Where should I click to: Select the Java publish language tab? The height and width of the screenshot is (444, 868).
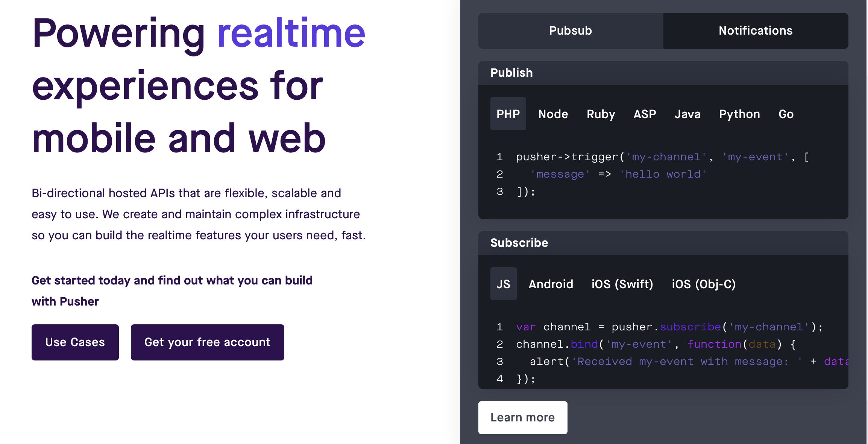(x=687, y=114)
